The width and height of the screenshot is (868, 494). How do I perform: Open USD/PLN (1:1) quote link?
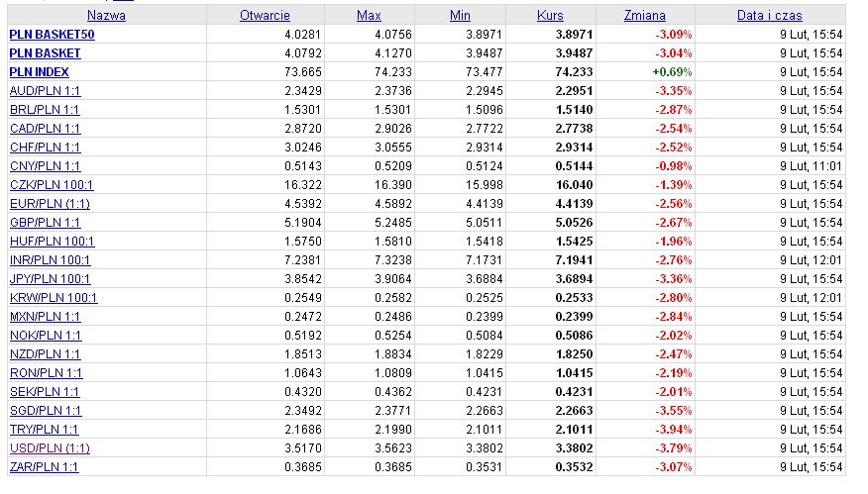(x=50, y=448)
